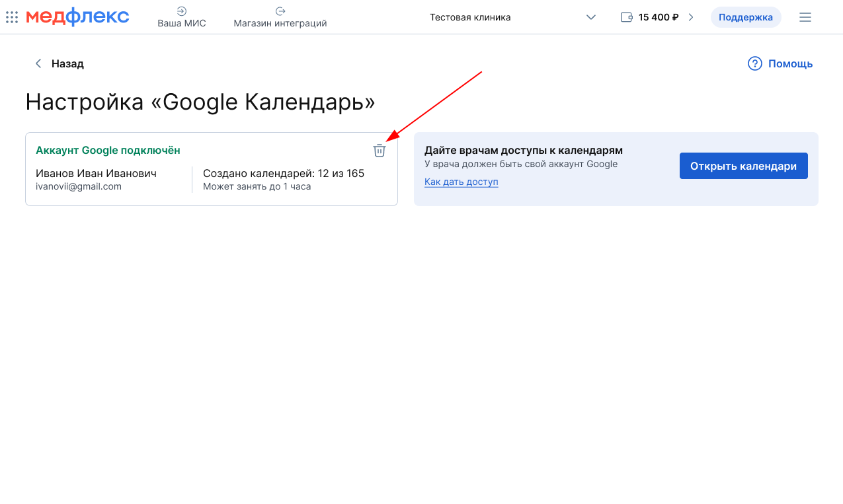
Task: Click the question mark help icon
Action: pos(754,63)
